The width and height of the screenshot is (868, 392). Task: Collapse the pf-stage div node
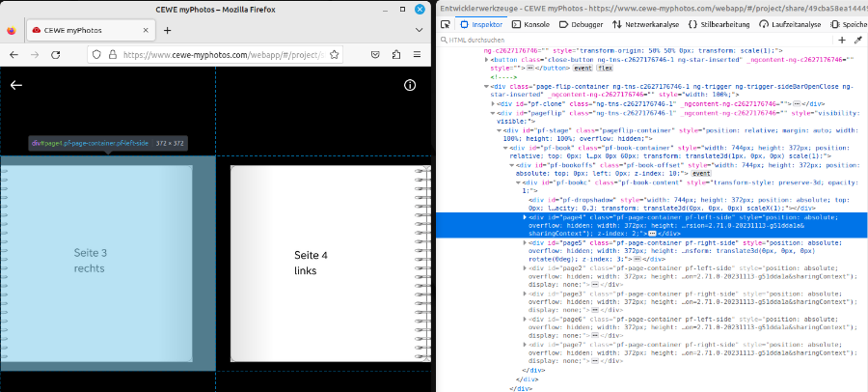tap(500, 130)
